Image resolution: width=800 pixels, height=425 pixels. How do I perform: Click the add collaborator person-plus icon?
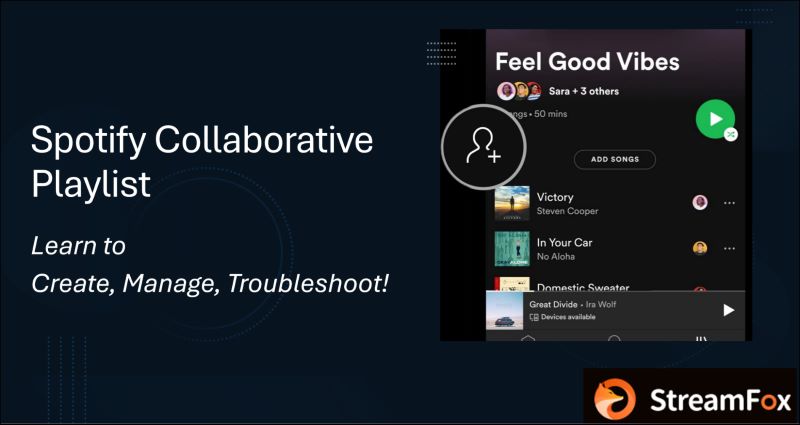(483, 147)
